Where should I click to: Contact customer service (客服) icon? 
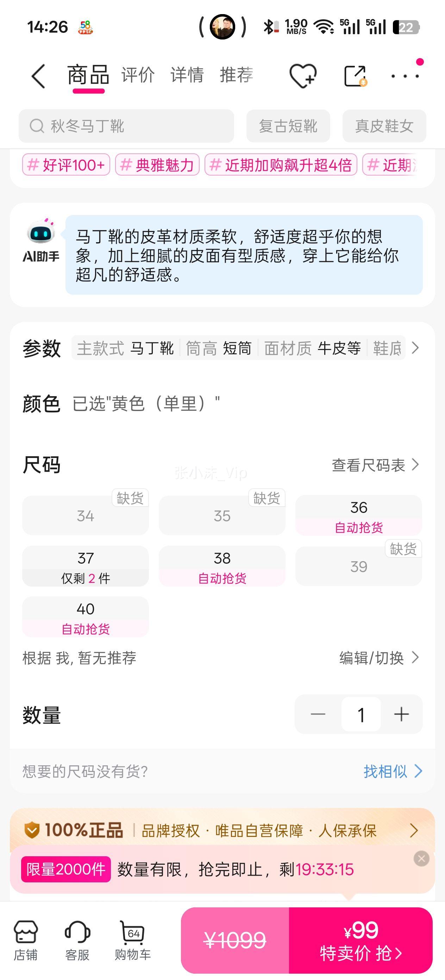(77, 940)
